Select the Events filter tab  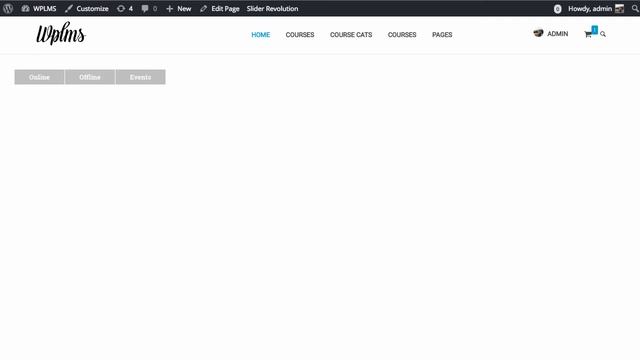point(140,77)
